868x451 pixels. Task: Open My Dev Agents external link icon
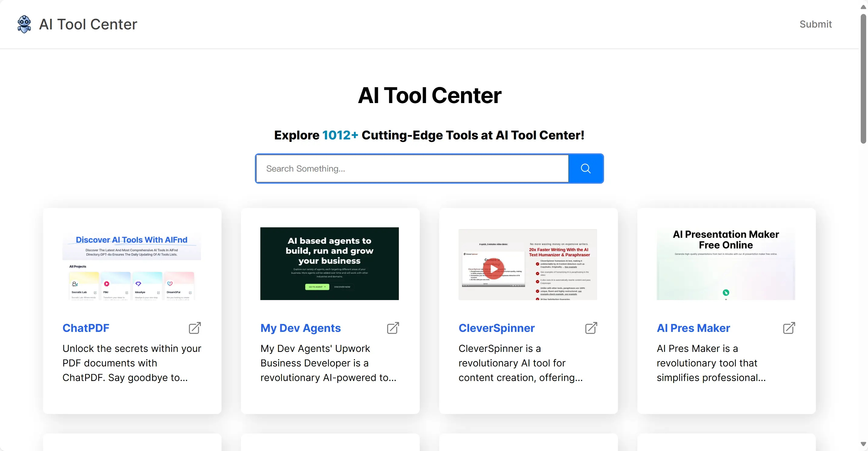(x=393, y=328)
